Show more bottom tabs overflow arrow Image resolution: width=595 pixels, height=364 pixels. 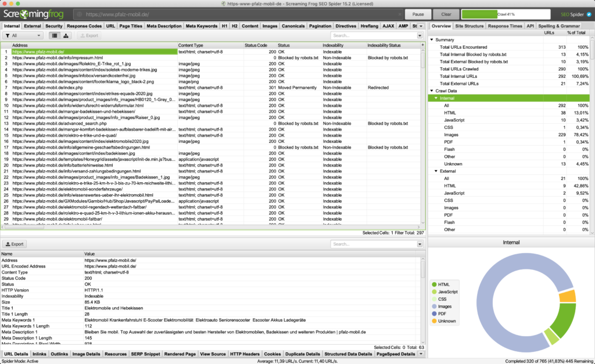tap(421, 354)
